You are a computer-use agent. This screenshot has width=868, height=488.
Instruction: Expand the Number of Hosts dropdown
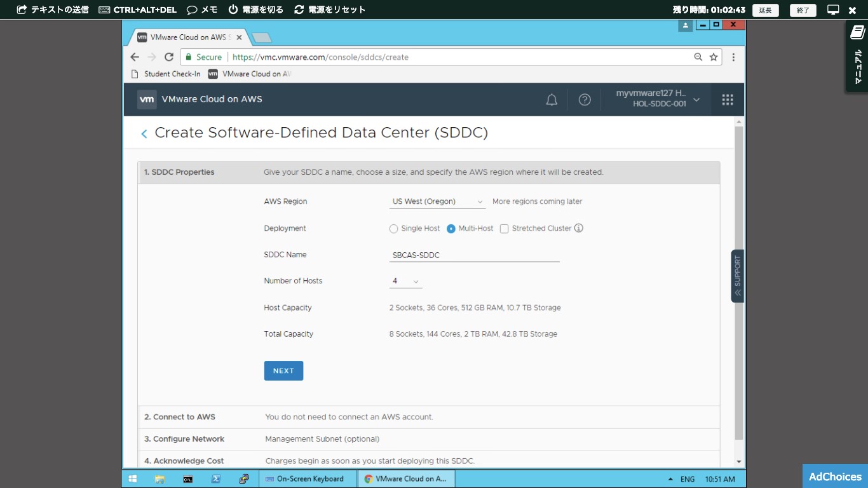pos(405,281)
